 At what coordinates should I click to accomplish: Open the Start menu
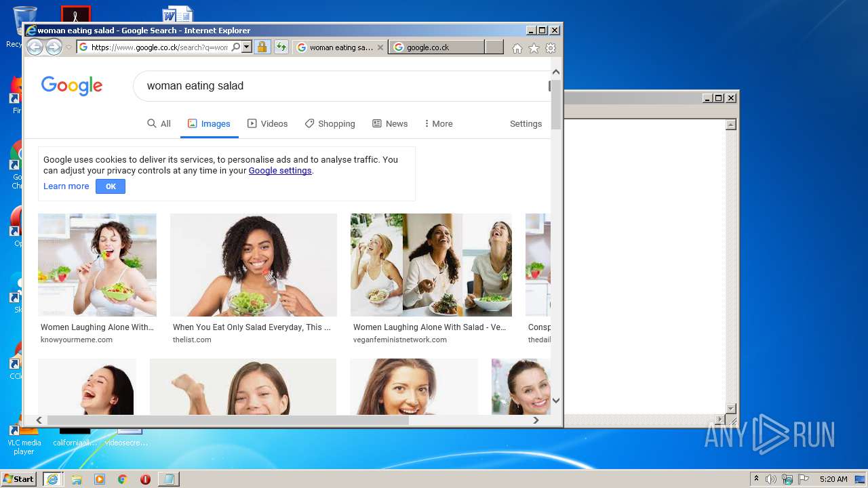(18, 479)
